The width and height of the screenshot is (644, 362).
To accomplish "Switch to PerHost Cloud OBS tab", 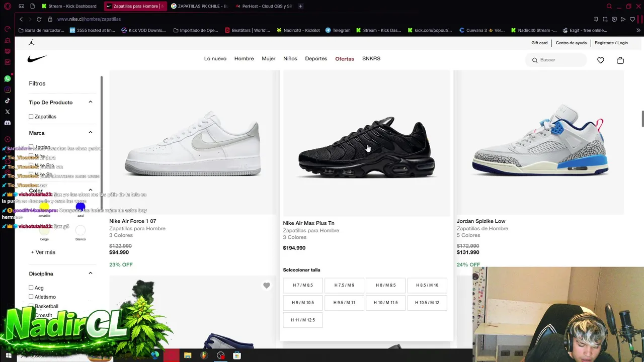I will point(264,6).
